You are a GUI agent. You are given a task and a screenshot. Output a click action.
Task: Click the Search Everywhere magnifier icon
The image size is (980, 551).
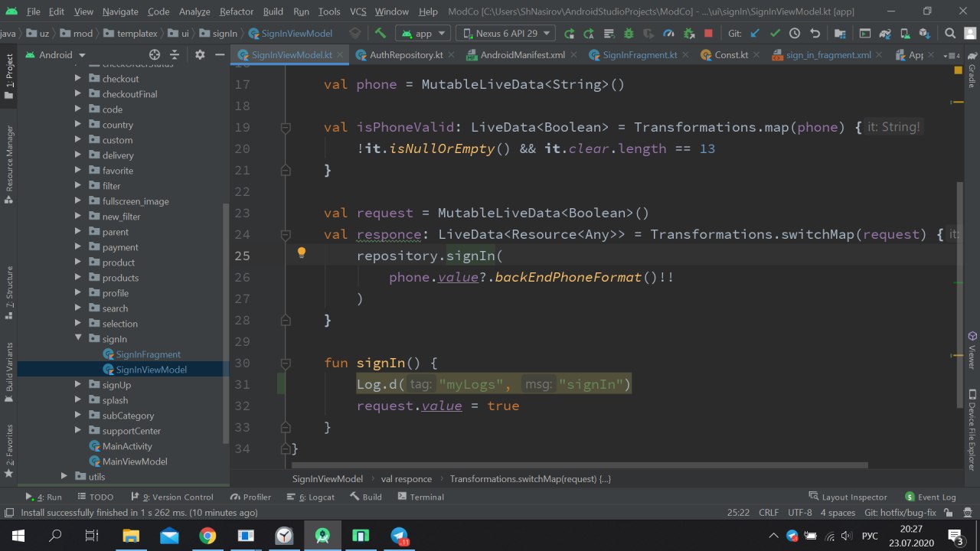[950, 34]
